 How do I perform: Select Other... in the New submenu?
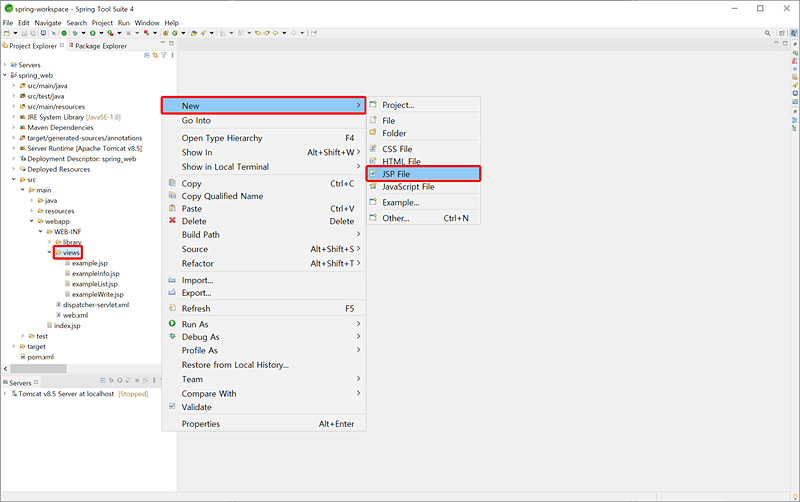tap(423, 218)
